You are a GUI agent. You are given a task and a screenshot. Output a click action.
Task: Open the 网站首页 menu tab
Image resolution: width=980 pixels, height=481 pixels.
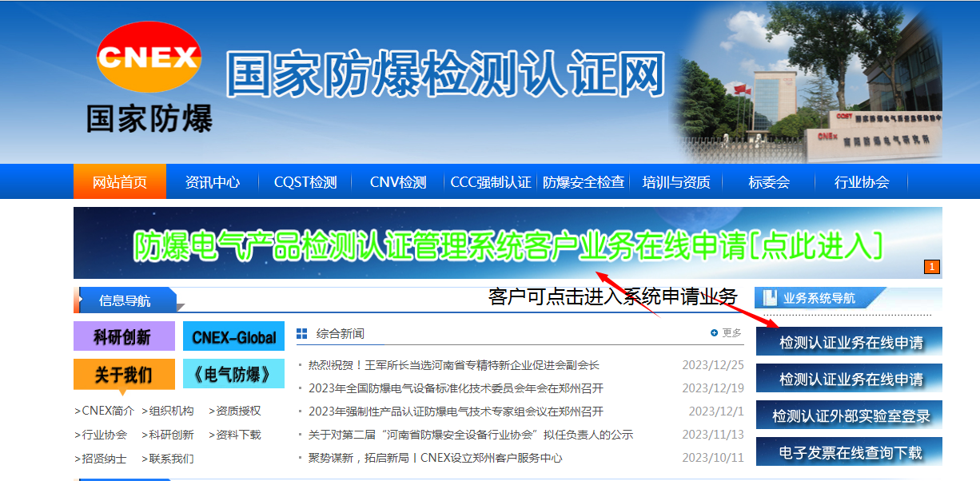(120, 181)
